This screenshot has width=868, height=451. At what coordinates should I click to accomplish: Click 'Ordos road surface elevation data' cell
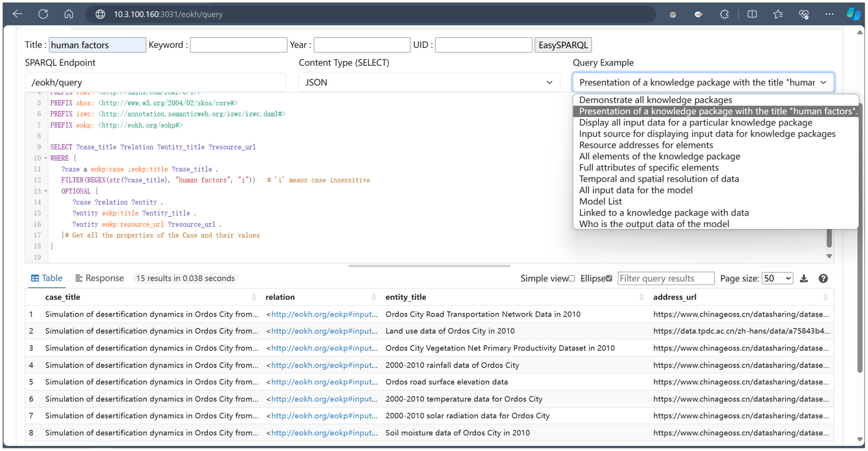click(447, 382)
